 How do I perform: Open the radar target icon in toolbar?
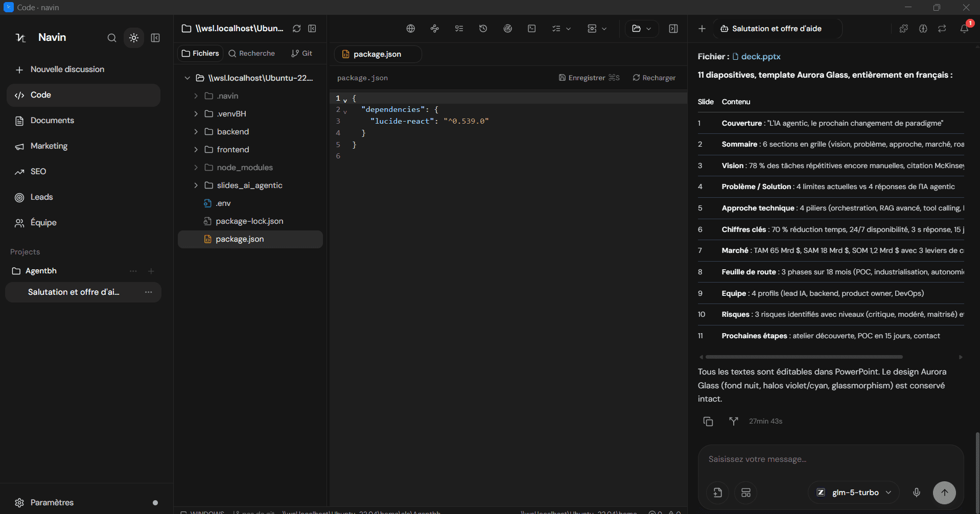(507, 29)
